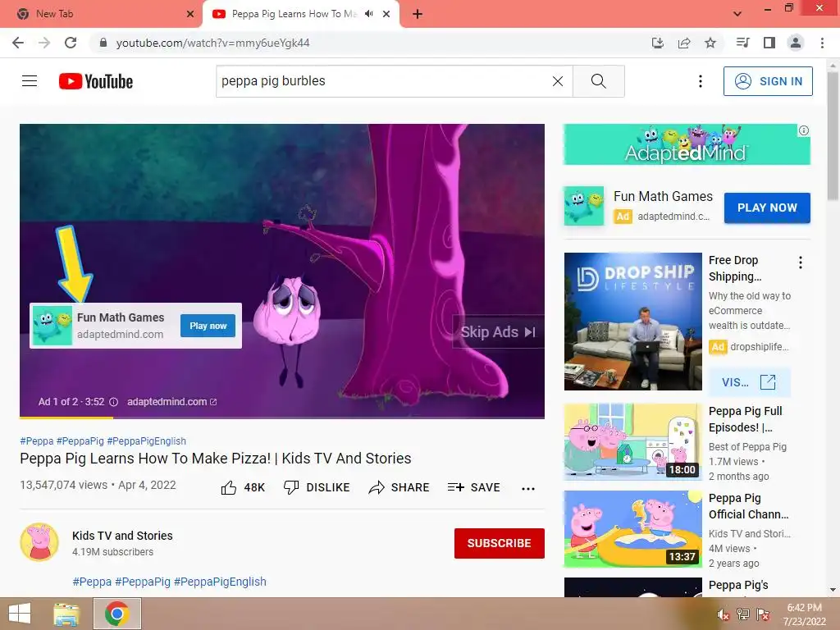Open YouTube settings three-dot menu

[701, 81]
